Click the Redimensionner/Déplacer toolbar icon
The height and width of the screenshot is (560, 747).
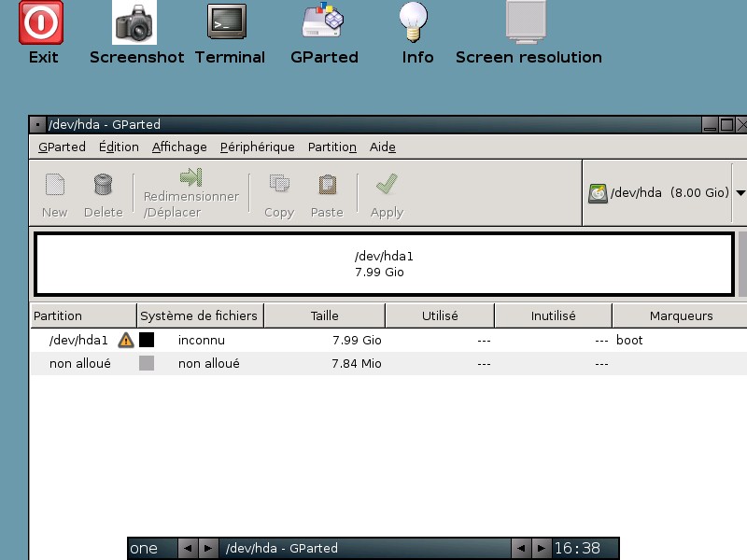191,176
